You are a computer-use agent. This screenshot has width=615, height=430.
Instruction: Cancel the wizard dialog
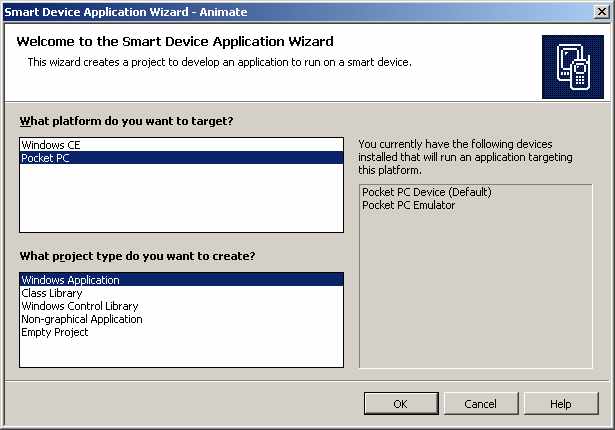480,404
